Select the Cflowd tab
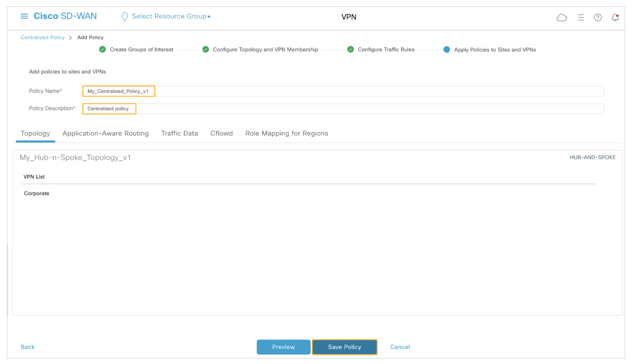The width and height of the screenshot is (633, 364). point(221,134)
